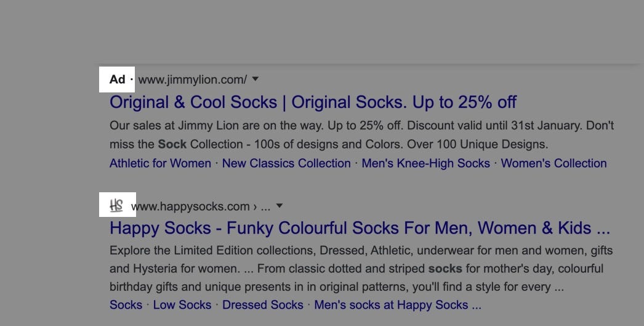Screen dimensions: 644x326
Task: Go to 'Women's Collection' sitelink
Action: tap(553, 163)
